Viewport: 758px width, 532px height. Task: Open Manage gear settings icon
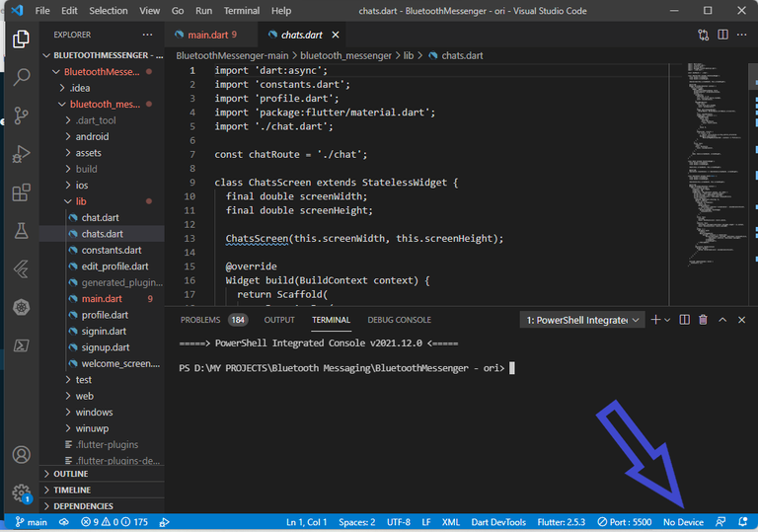pos(21,492)
